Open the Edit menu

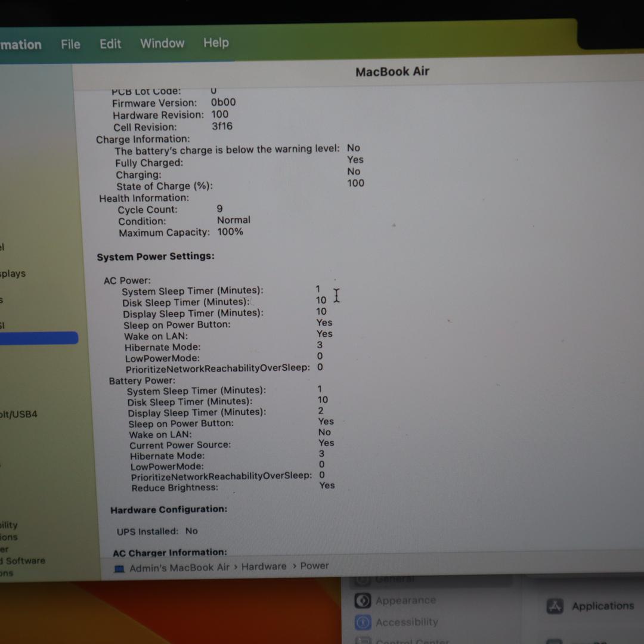pos(110,44)
